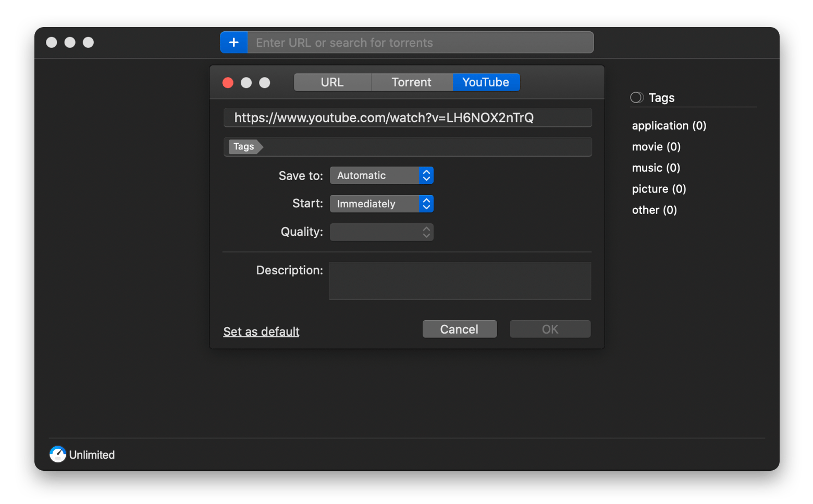The height and width of the screenshot is (504, 813).
Task: Select the YouTube tab
Action: click(x=486, y=82)
